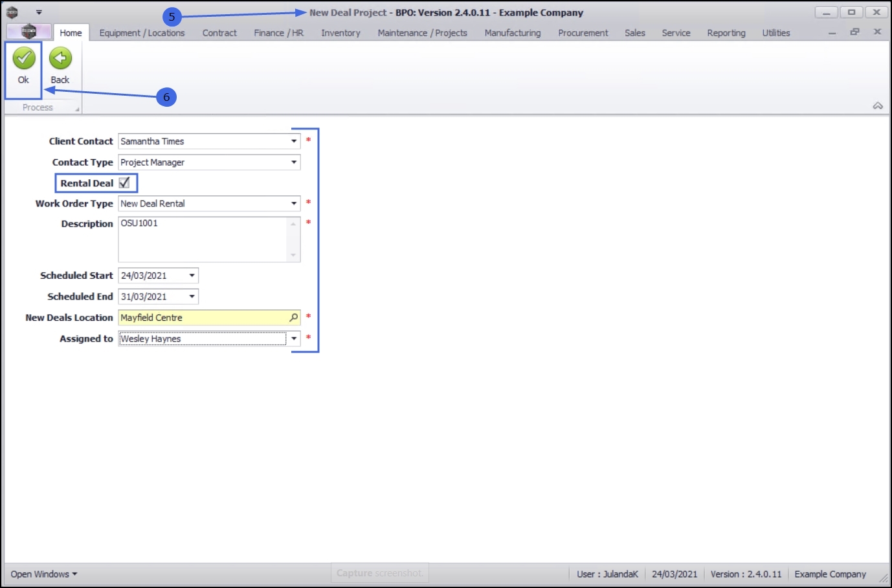Switch to the Home ribbon tab
This screenshot has height=588, width=892.
tap(71, 33)
